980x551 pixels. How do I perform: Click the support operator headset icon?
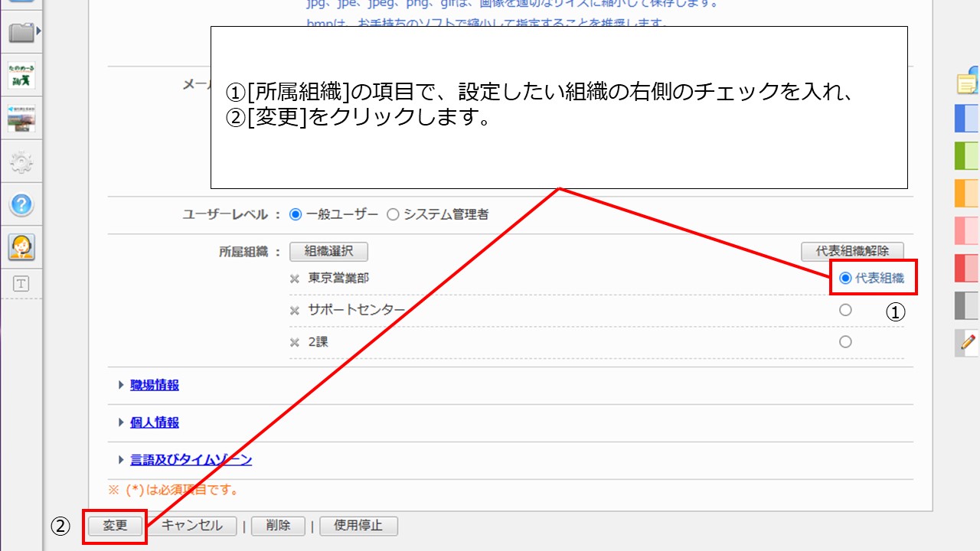coord(21,246)
